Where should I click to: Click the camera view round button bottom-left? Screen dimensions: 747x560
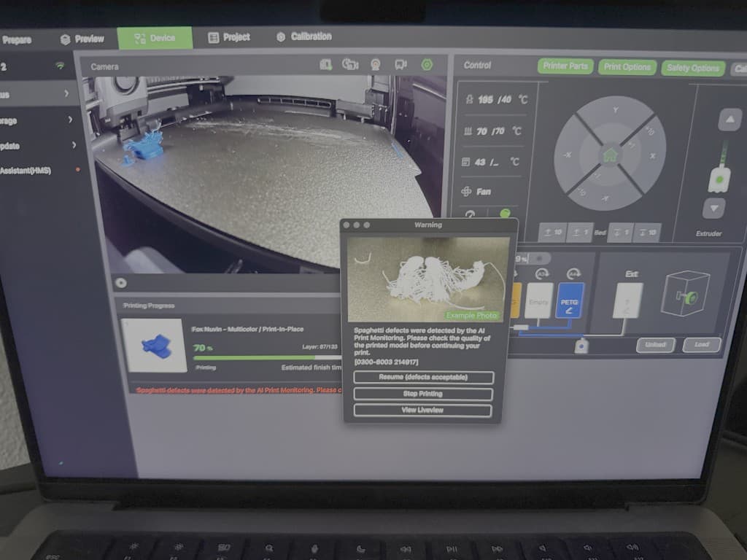pos(121,283)
